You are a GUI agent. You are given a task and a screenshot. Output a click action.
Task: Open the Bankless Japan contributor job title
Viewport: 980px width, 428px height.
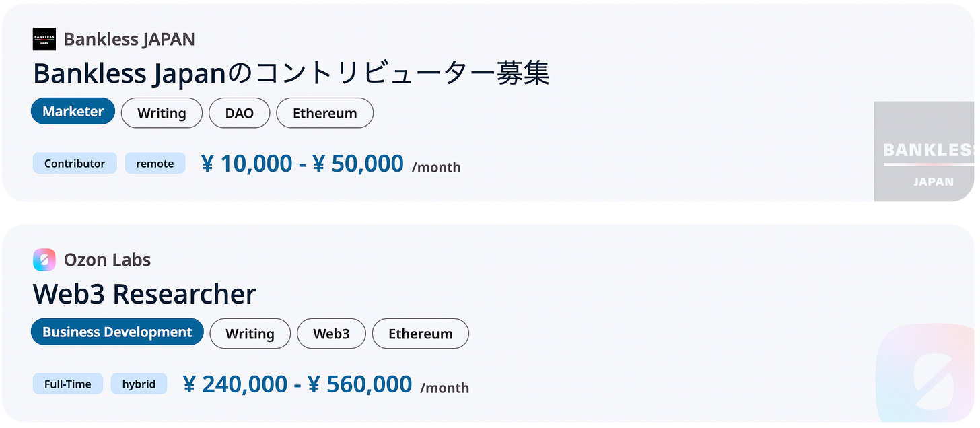click(x=291, y=73)
